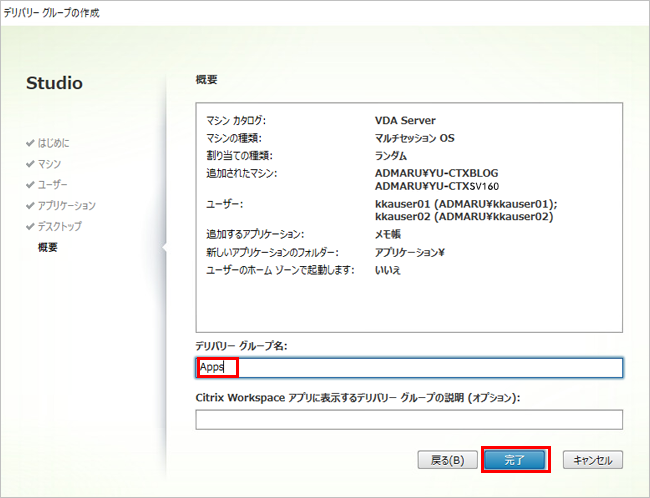Select the 概要 step in the sidebar
The image size is (650, 498).
tap(48, 247)
